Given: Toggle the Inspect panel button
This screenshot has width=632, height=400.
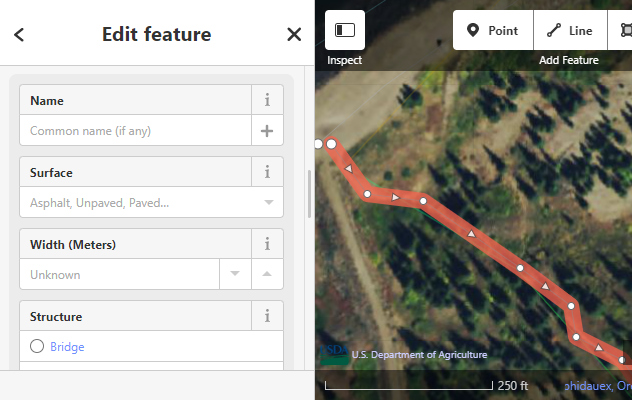Looking at the screenshot, I should tap(345, 30).
